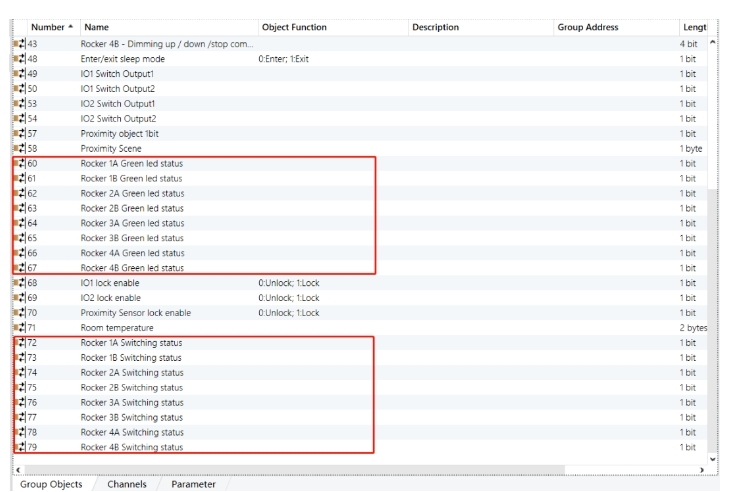The height and width of the screenshot is (492, 734).
Task: Click the horizontal scrollbar right arrow
Action: 702,469
